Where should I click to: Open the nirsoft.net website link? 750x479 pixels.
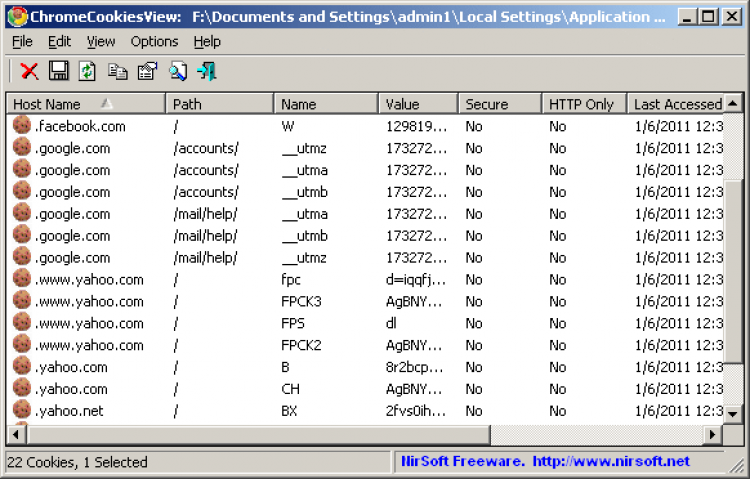(610, 461)
